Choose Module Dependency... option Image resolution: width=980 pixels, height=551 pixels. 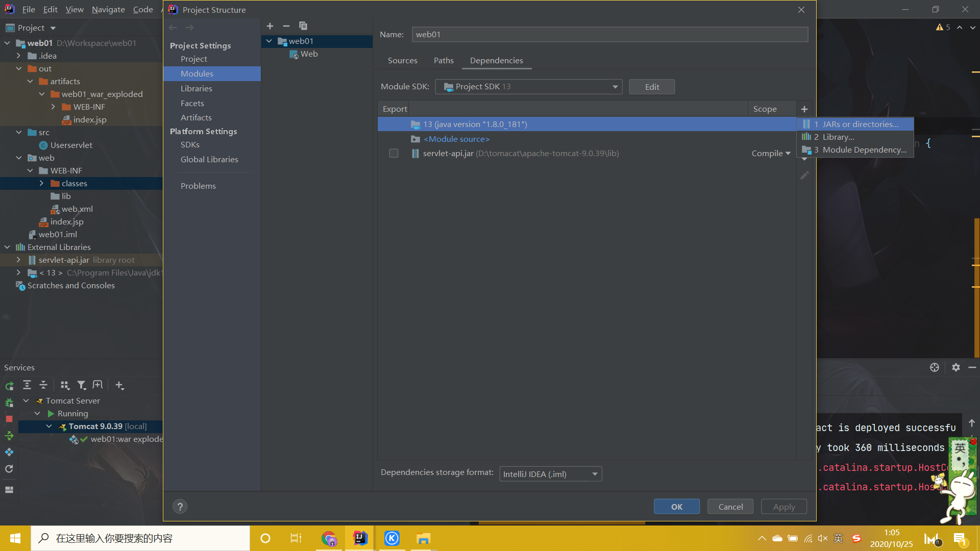855,149
